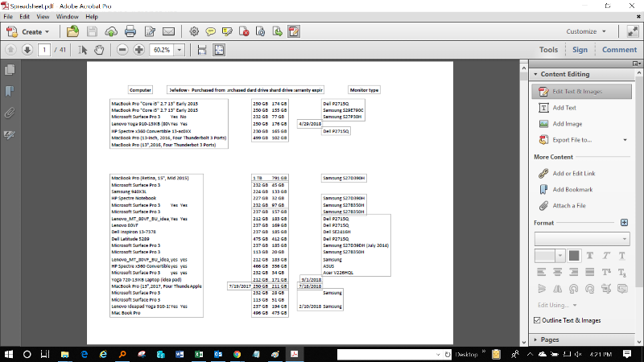
Task: Toggle read mode expand icon
Action: 633,31
